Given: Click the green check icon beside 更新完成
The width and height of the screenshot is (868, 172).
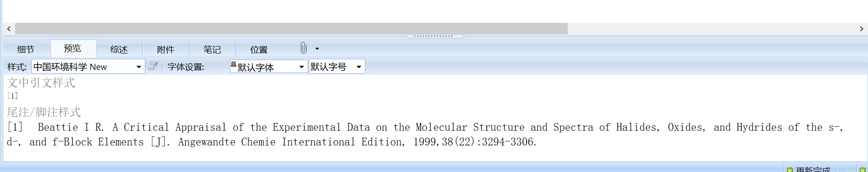Looking at the screenshot, I should tap(790, 169).
